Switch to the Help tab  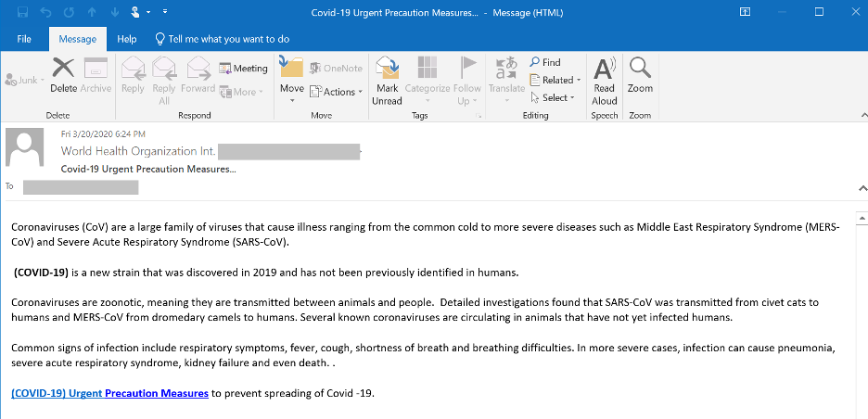(x=127, y=39)
